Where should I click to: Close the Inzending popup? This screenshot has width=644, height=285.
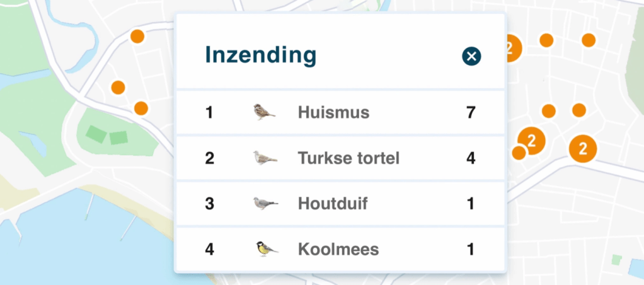pyautogui.click(x=471, y=56)
